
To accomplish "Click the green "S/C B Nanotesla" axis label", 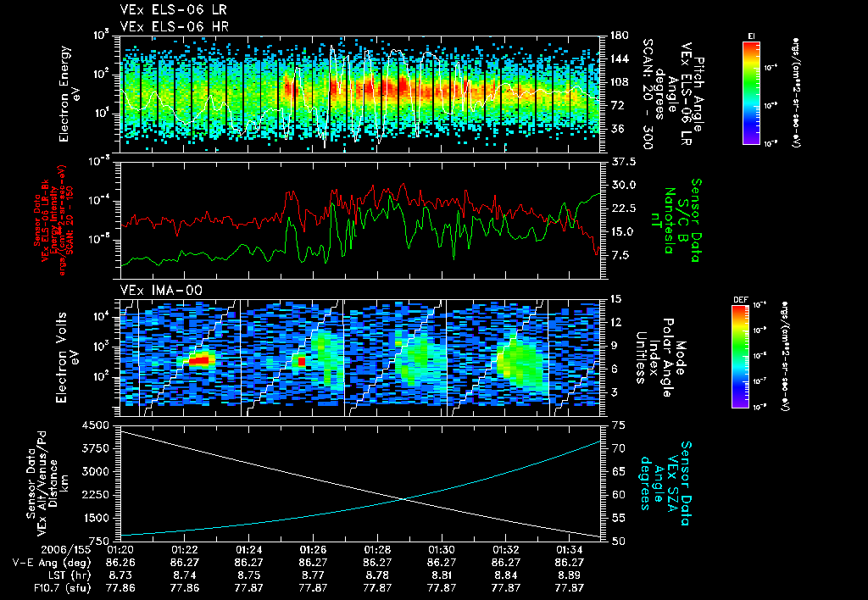I will click(x=676, y=220).
